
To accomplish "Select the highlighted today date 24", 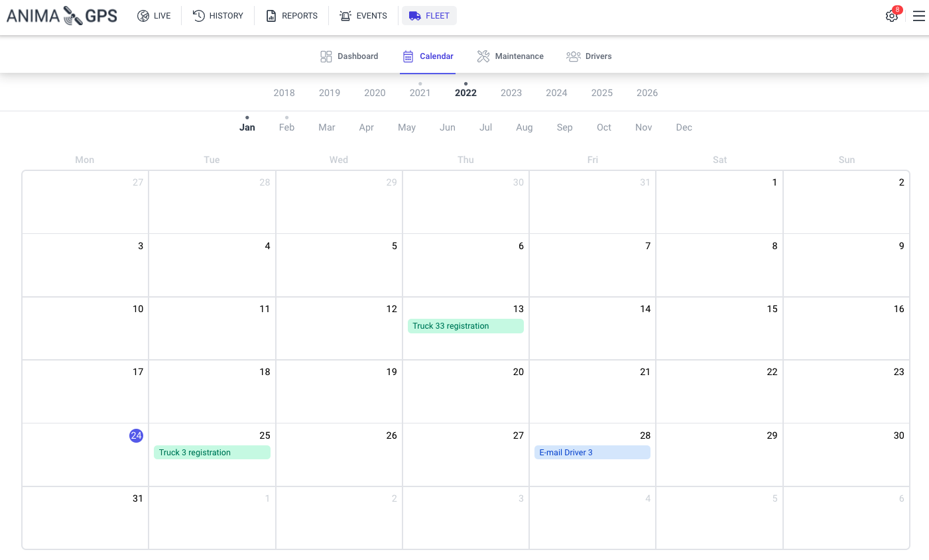I will coord(137,435).
